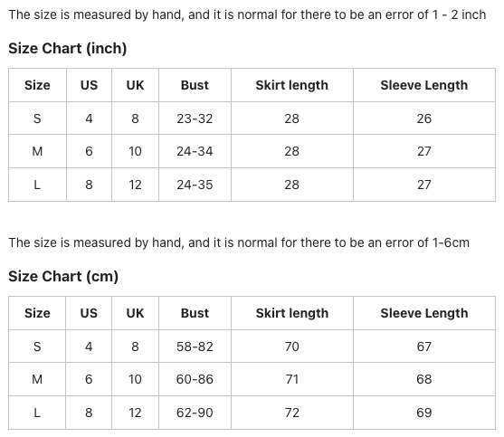Click bust value 60-86 in cm table
Screen dimensions: 504x437
click(195, 379)
